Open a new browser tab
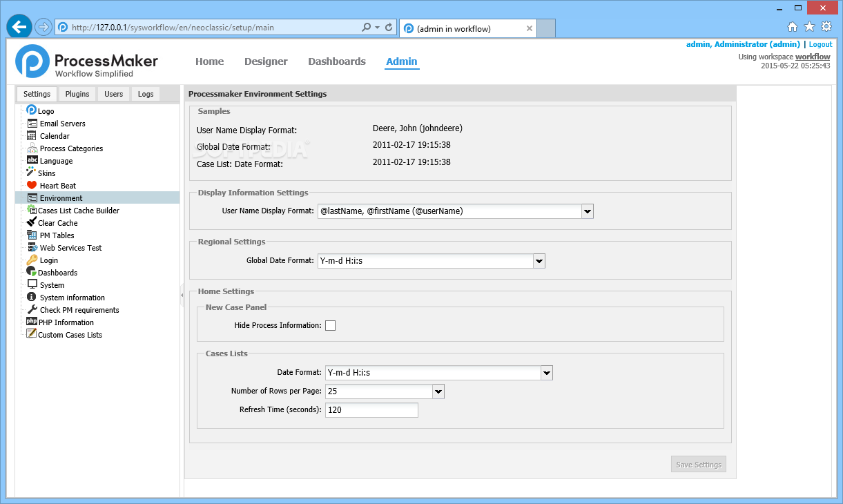The image size is (843, 504). click(x=546, y=28)
